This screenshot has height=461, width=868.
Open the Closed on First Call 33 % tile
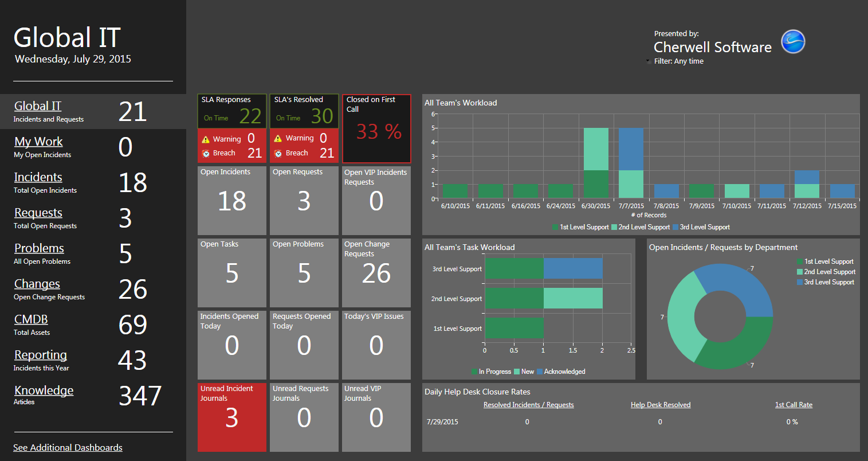(377, 128)
